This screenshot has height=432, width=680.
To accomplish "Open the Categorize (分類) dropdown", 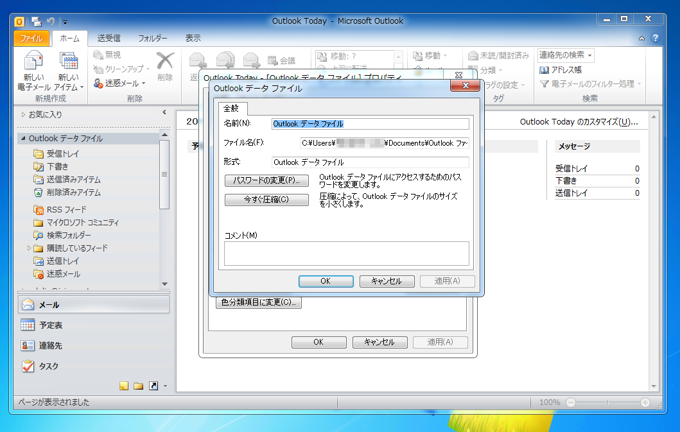I will point(485,70).
